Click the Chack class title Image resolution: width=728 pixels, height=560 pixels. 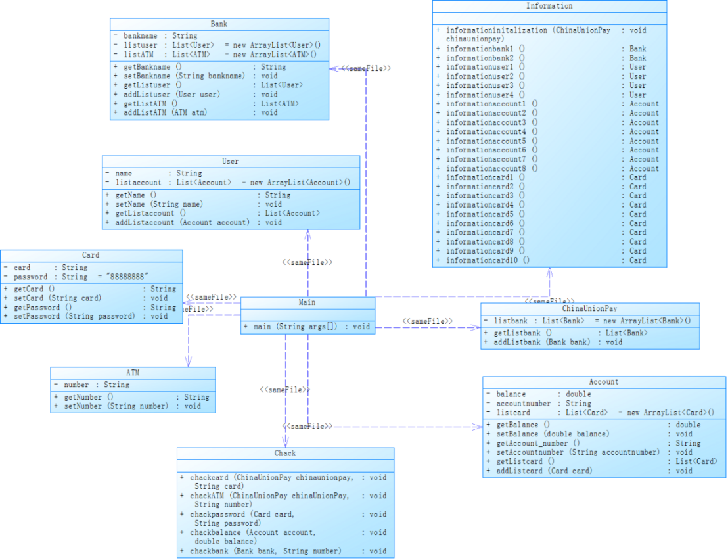tap(285, 454)
